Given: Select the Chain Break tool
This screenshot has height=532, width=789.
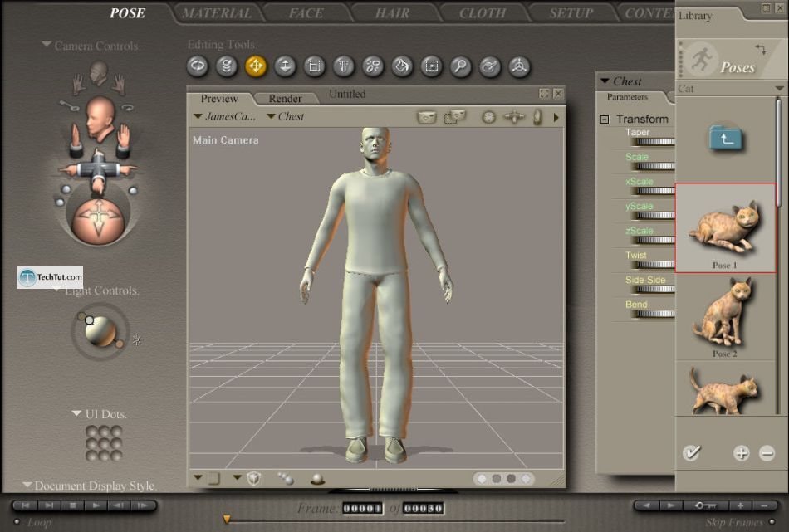Looking at the screenshot, I should [373, 66].
